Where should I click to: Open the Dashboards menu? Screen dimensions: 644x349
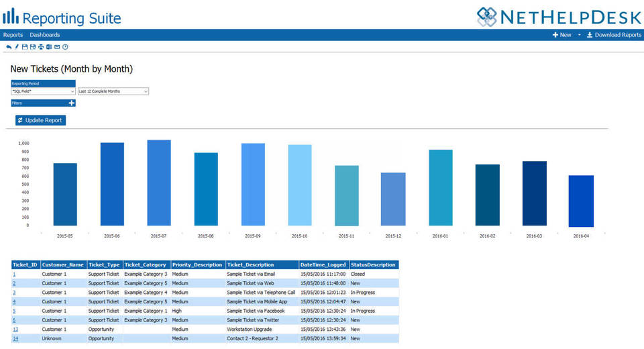(45, 35)
